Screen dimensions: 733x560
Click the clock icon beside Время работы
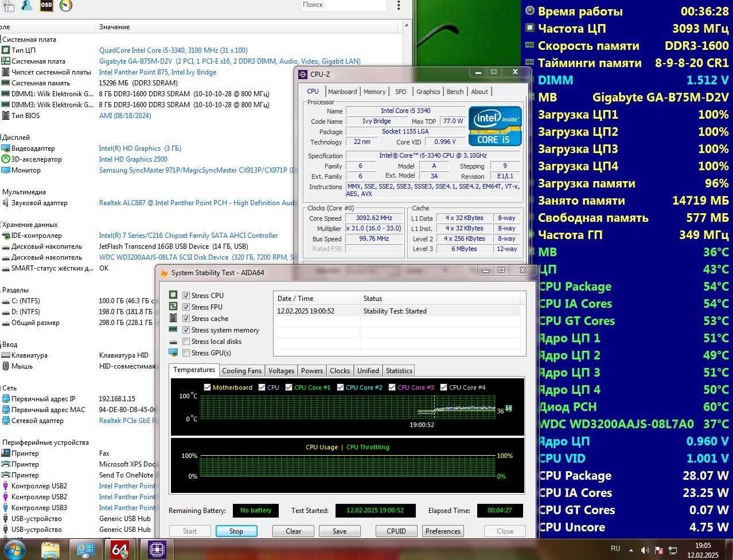pyautogui.click(x=530, y=11)
